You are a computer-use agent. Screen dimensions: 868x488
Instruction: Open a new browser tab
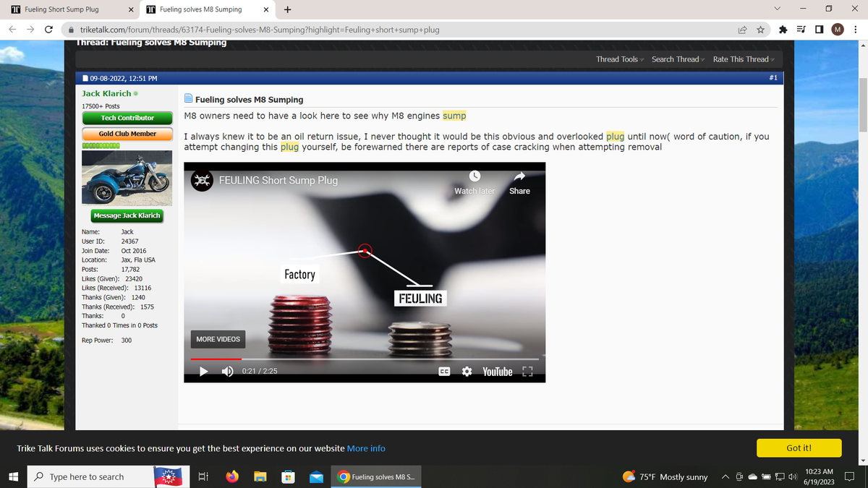tap(288, 9)
